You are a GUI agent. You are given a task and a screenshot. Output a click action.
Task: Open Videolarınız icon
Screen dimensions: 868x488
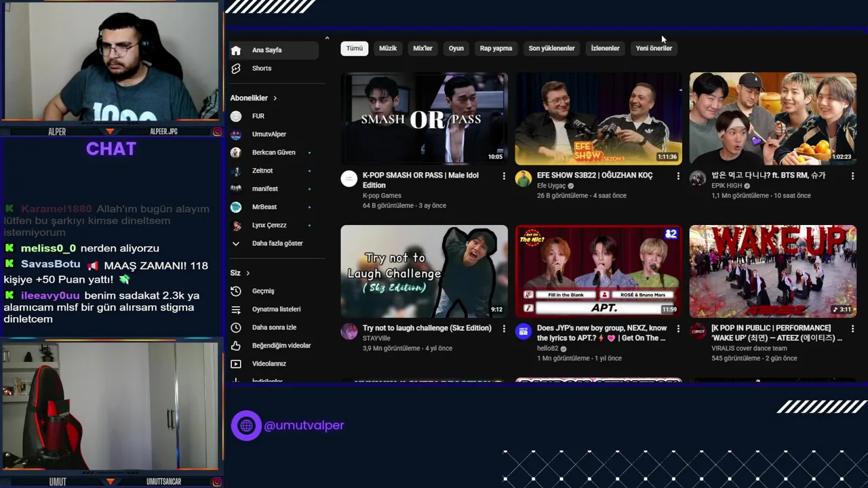coord(236,364)
